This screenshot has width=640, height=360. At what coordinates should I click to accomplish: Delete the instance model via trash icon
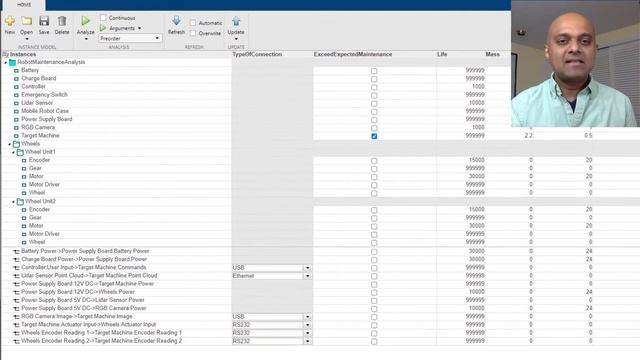coord(62,21)
